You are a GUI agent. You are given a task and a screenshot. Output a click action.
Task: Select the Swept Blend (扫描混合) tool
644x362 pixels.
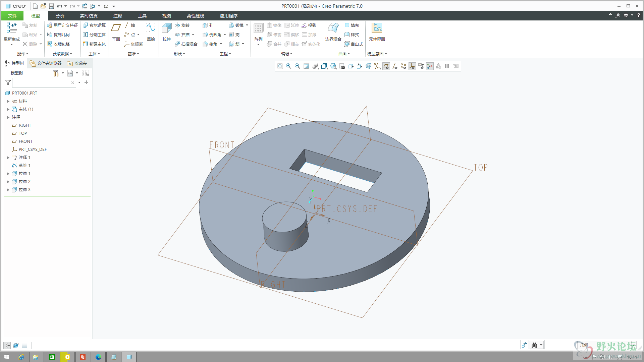(x=186, y=44)
